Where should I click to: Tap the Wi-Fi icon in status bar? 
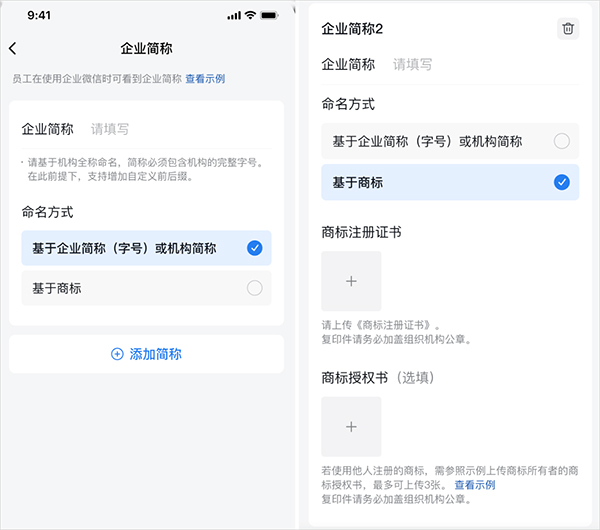click(249, 16)
